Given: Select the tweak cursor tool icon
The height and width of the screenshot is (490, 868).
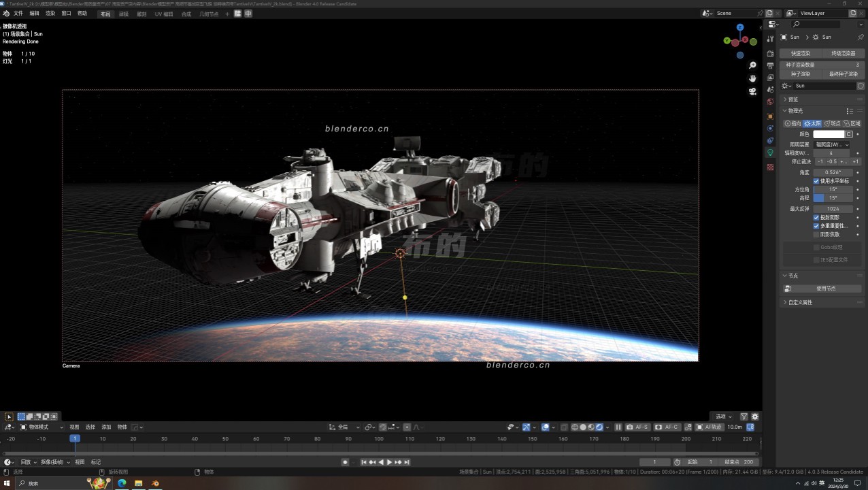Looking at the screenshot, I should click(x=9, y=416).
